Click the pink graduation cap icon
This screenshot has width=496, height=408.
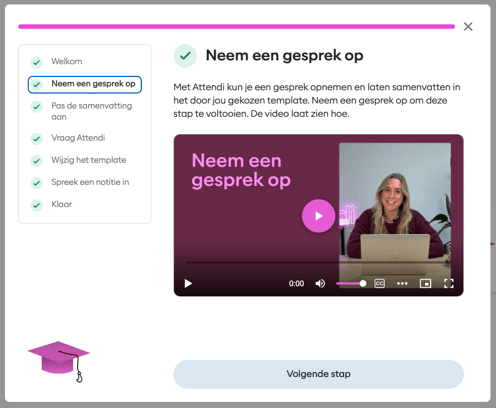click(59, 361)
